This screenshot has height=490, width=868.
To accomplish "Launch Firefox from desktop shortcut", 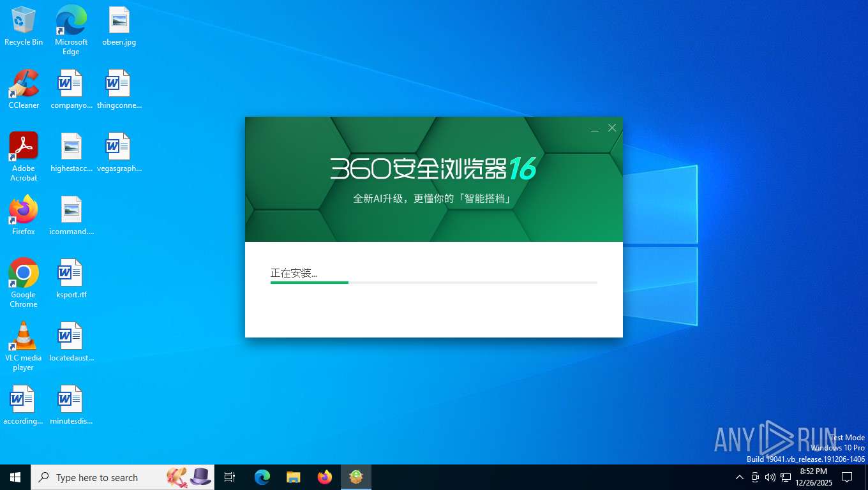I will pyautogui.click(x=24, y=216).
